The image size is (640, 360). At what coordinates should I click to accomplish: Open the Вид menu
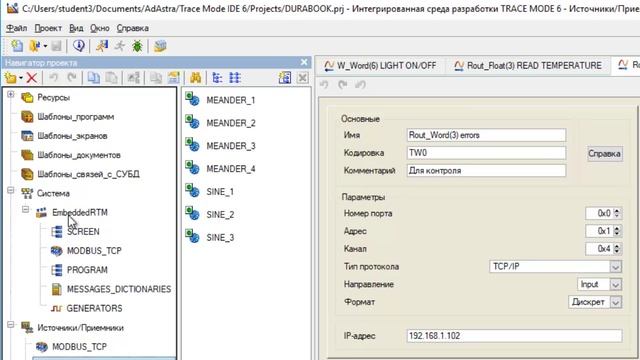76,28
